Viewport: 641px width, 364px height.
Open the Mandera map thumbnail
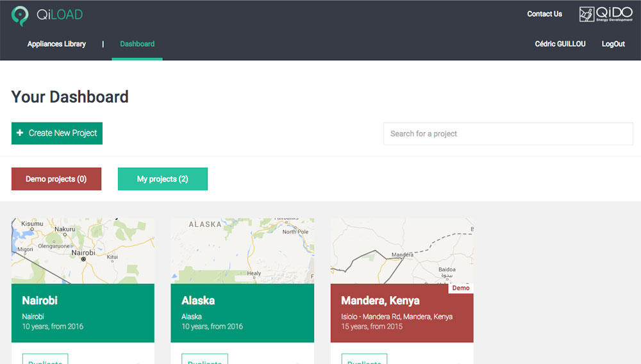(x=402, y=251)
